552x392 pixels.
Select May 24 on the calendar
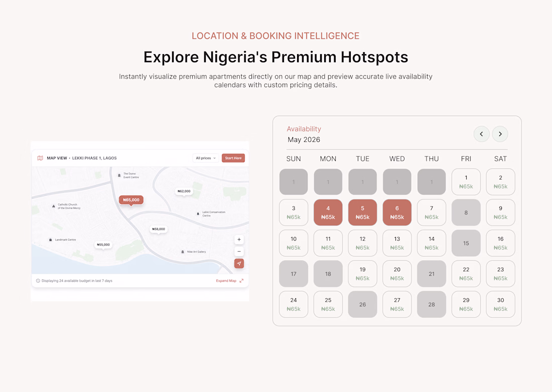coord(294,304)
